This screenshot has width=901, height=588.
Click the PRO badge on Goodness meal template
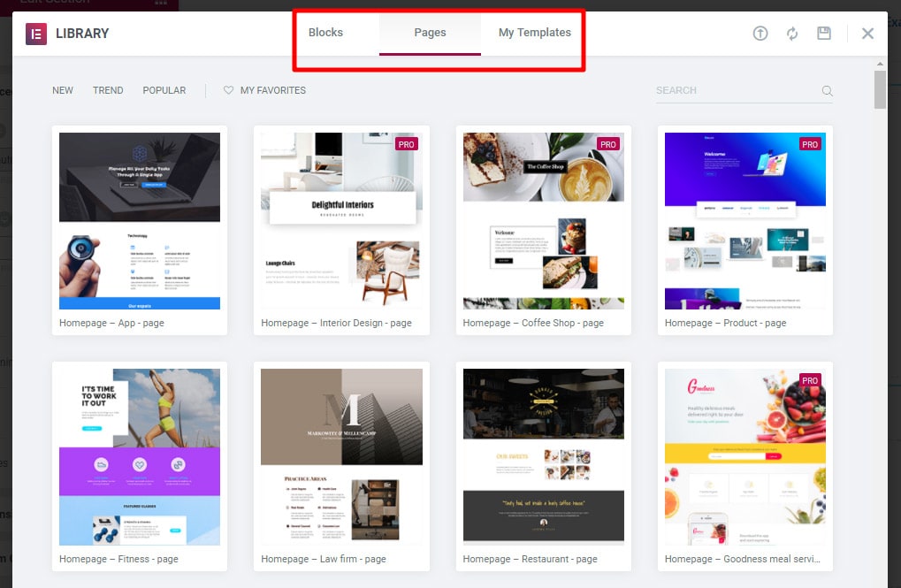click(x=810, y=380)
